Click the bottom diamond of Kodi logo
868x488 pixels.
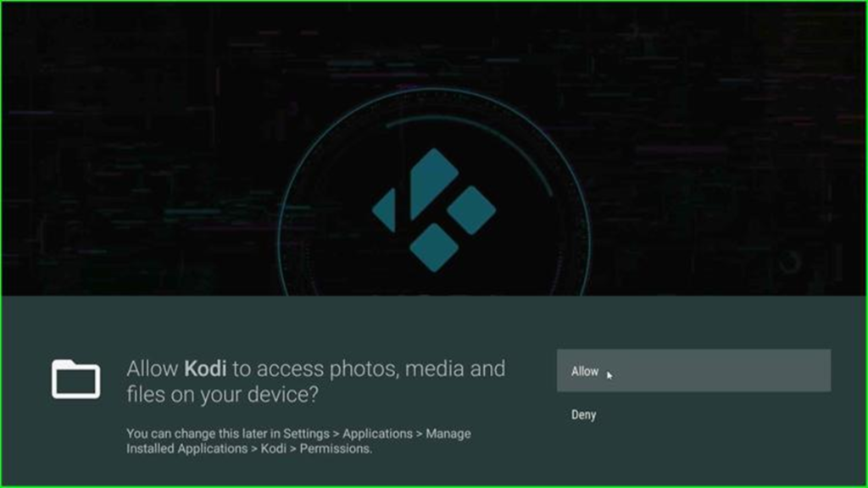434,247
